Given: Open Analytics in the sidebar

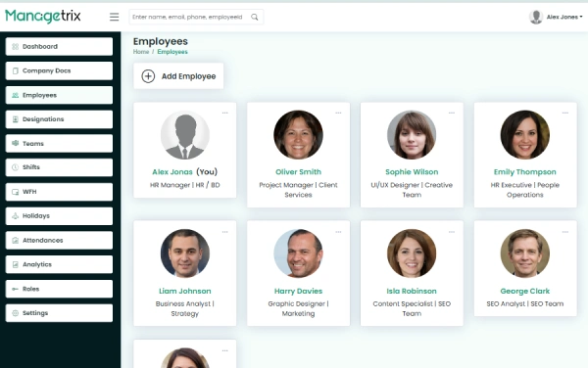Looking at the screenshot, I should coord(59,264).
